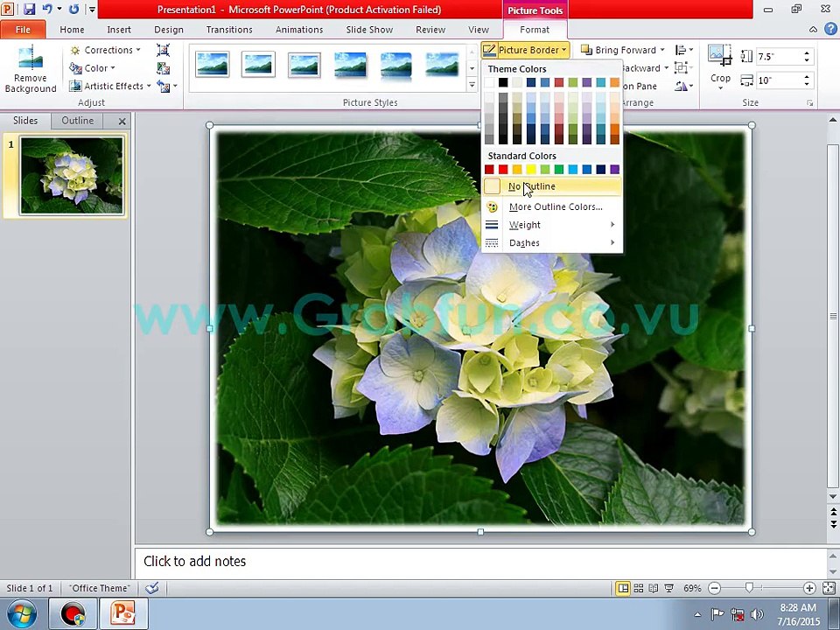Move Picture Styles gallery down one row
Viewport: 840px width, 630px height.
click(472, 68)
